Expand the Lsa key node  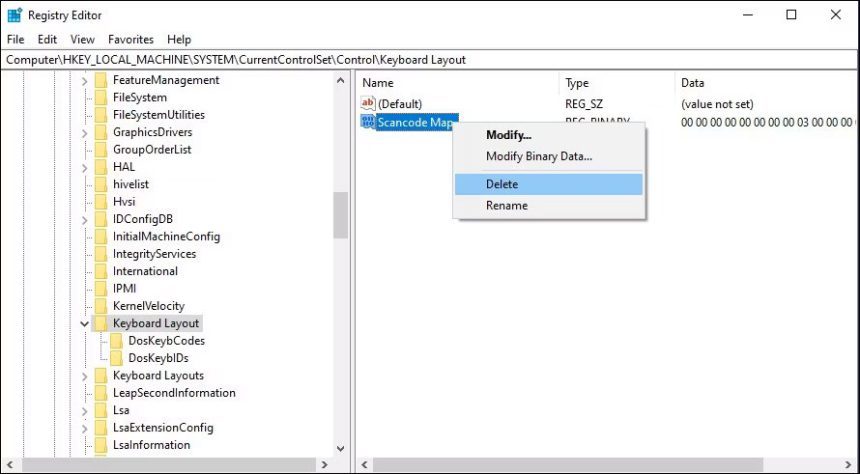[84, 410]
